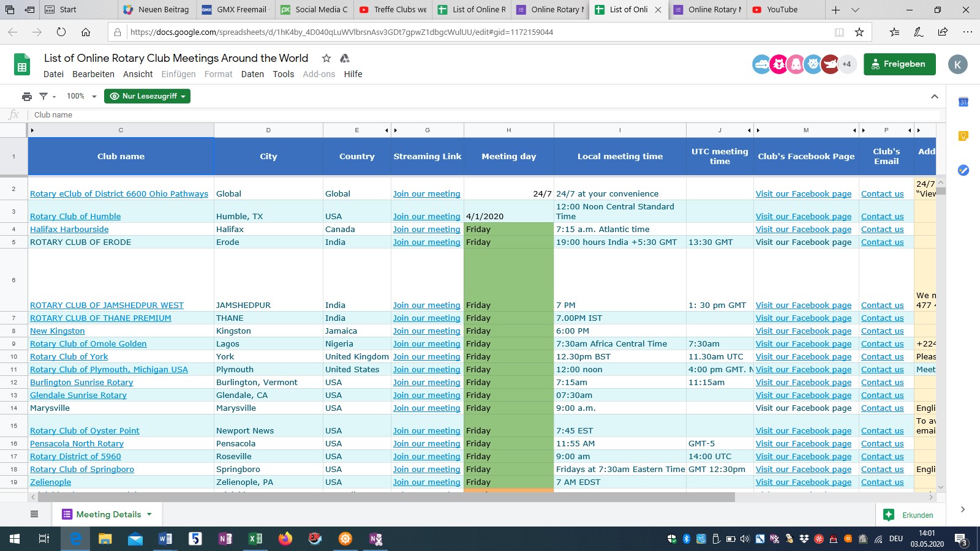The image size is (980, 551).
Task: Click the K account avatar
Action: [x=957, y=64]
